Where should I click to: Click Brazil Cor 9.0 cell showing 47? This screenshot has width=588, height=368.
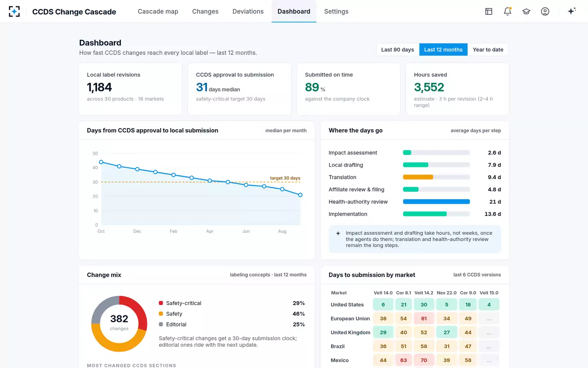[x=468, y=346]
